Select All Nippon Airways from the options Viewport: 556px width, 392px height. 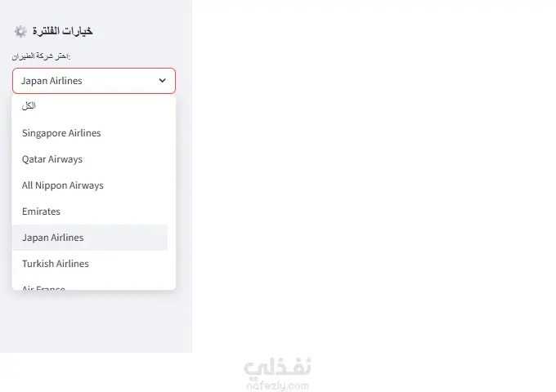63,185
